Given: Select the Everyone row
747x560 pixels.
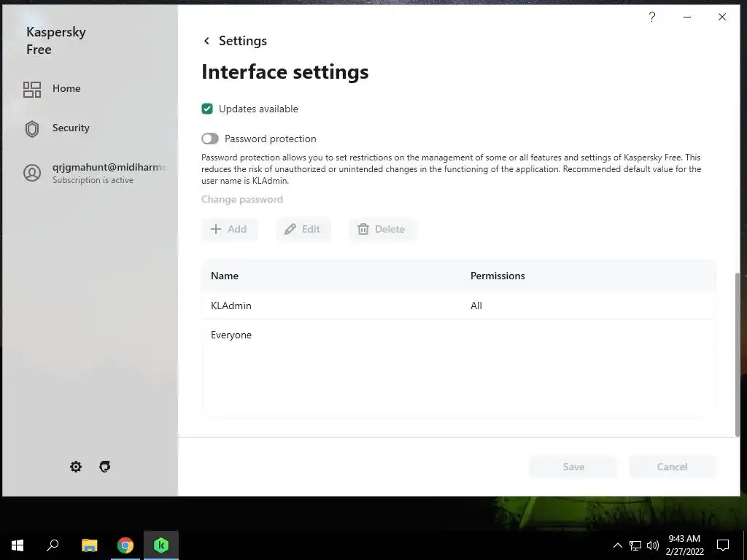Looking at the screenshot, I should point(458,335).
